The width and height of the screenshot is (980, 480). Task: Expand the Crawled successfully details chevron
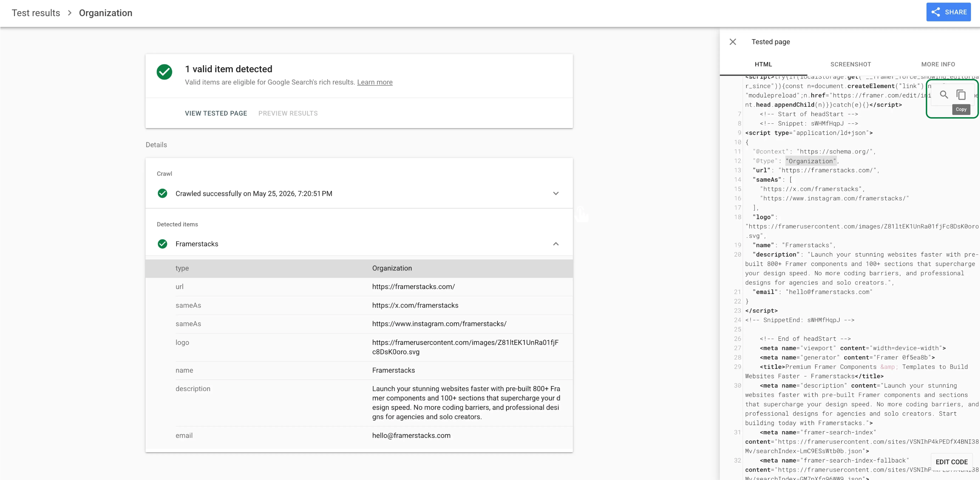point(556,193)
